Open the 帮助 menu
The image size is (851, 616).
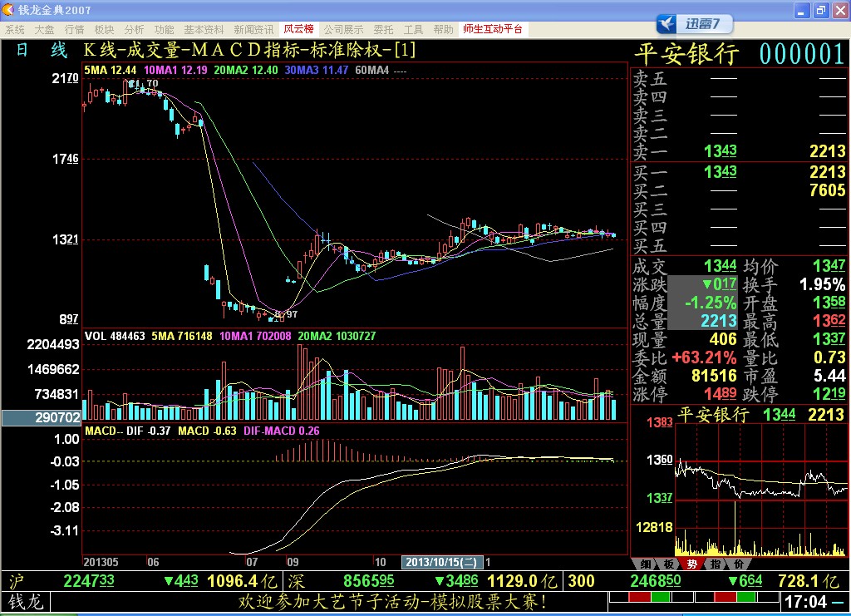[444, 29]
